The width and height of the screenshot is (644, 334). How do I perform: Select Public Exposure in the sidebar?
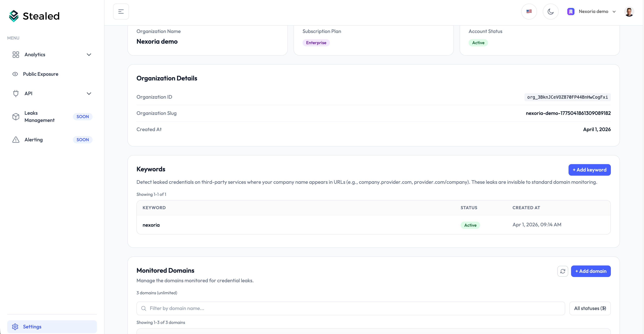[x=41, y=74]
